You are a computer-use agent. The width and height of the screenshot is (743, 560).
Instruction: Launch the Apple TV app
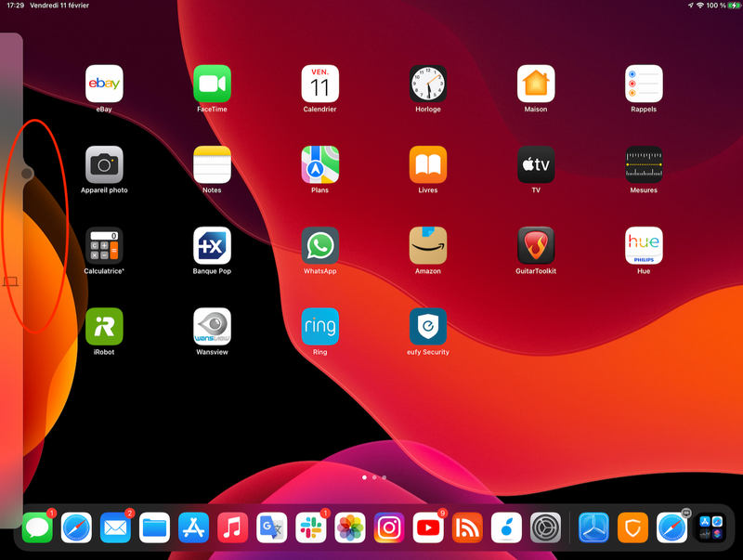coord(536,164)
